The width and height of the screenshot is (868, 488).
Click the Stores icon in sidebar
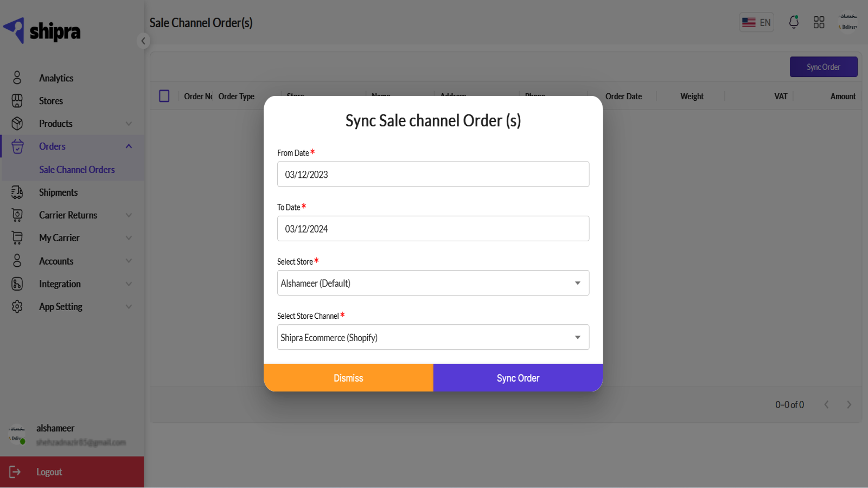(17, 101)
